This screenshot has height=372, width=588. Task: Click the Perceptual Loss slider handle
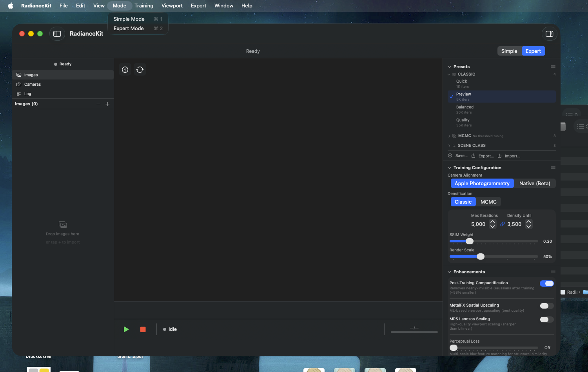454,348
